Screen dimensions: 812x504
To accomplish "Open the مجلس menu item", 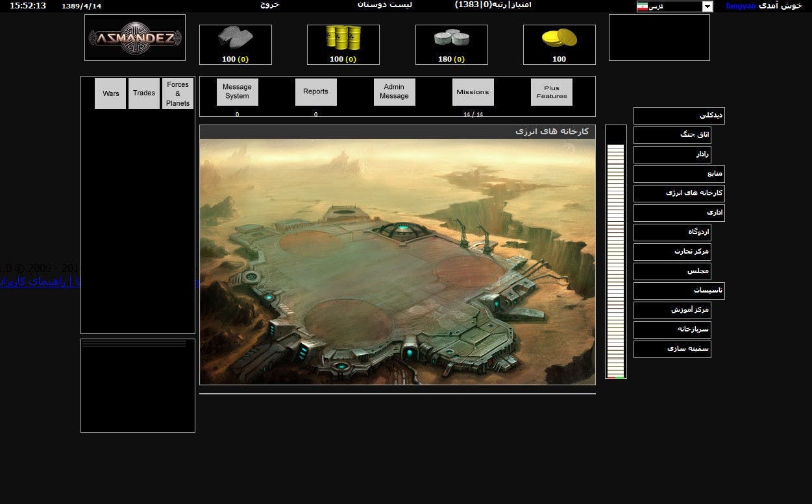I will (672, 271).
